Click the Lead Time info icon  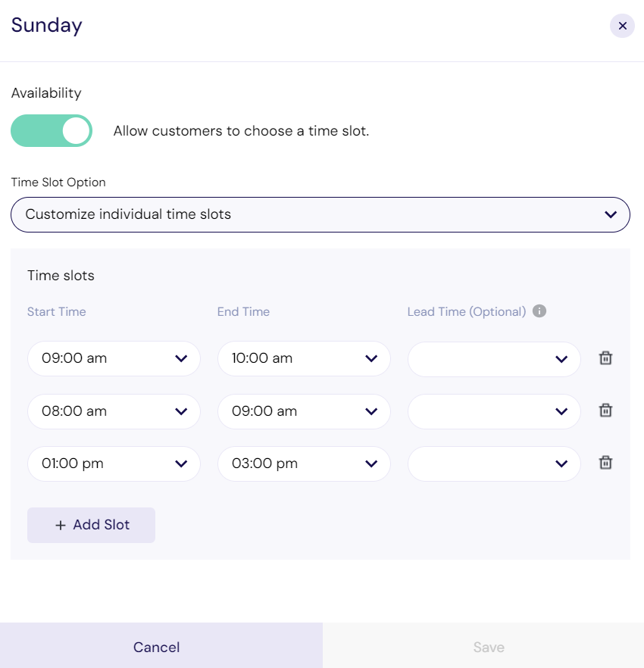(x=539, y=311)
